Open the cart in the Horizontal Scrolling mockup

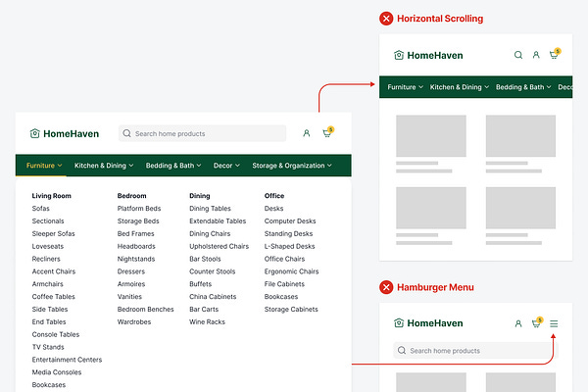[554, 55]
